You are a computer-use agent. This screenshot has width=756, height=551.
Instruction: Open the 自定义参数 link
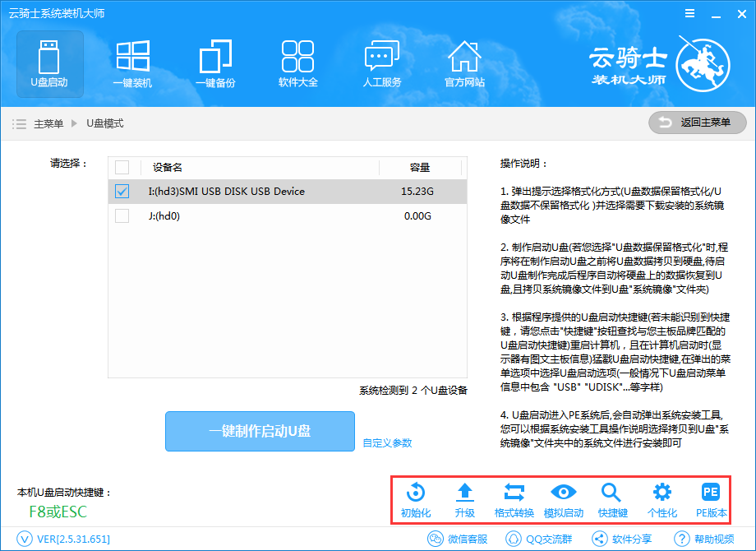click(x=388, y=443)
